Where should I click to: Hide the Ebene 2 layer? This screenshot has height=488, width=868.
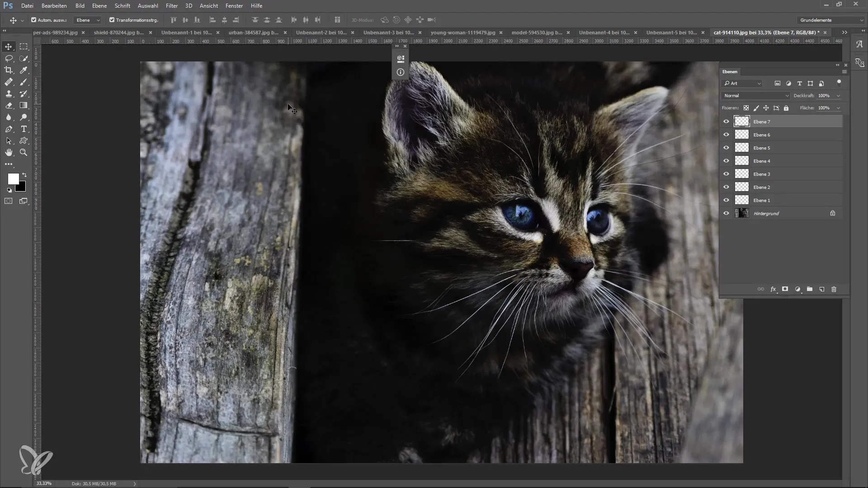[726, 187]
